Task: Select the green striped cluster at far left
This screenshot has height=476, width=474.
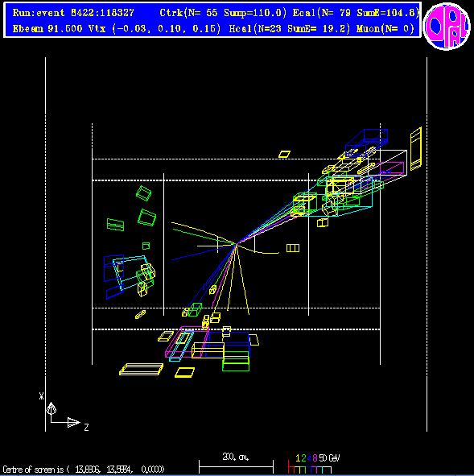Action: [116, 225]
